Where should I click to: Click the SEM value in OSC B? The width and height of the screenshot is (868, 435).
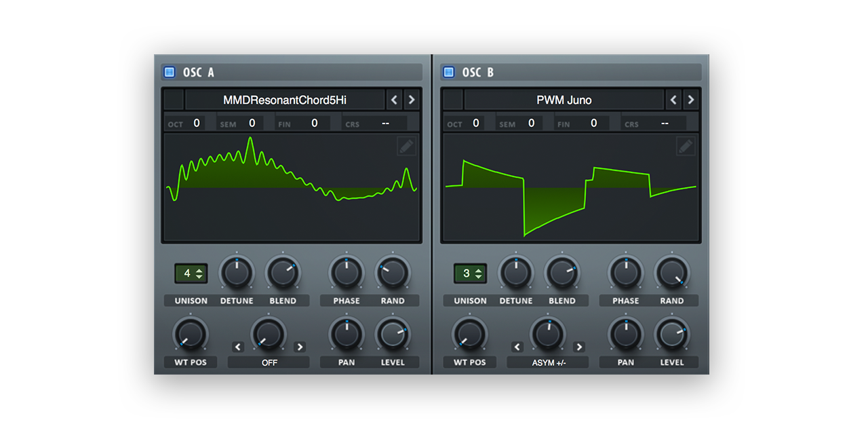pyautogui.click(x=532, y=123)
